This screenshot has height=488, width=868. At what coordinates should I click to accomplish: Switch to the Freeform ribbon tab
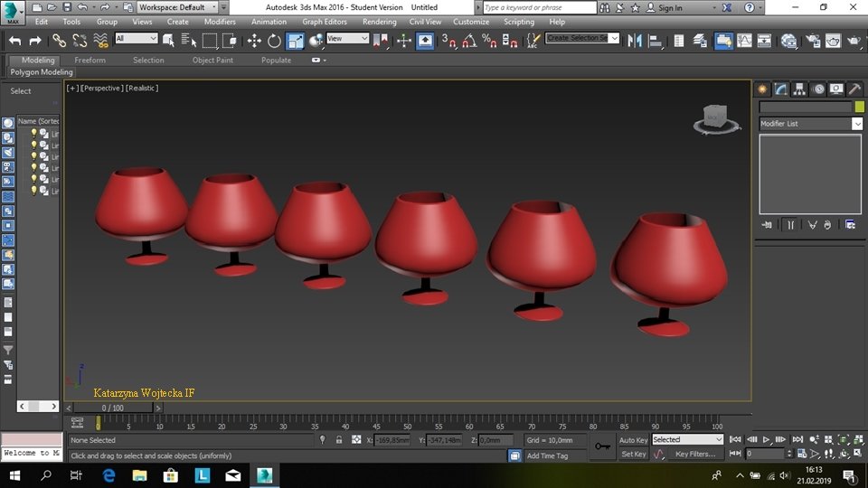pos(90,61)
